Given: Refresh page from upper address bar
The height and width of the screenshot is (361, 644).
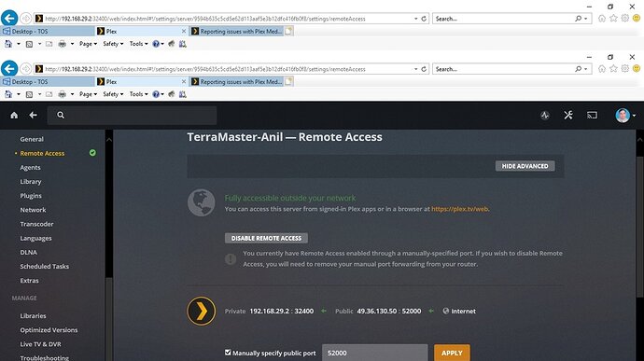Looking at the screenshot, I should click(424, 19).
